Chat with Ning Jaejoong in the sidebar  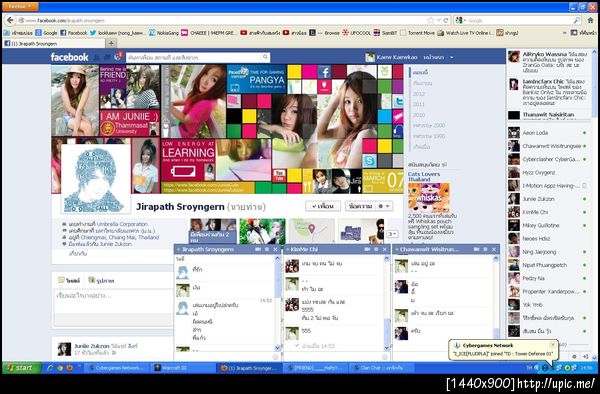[x=548, y=252]
